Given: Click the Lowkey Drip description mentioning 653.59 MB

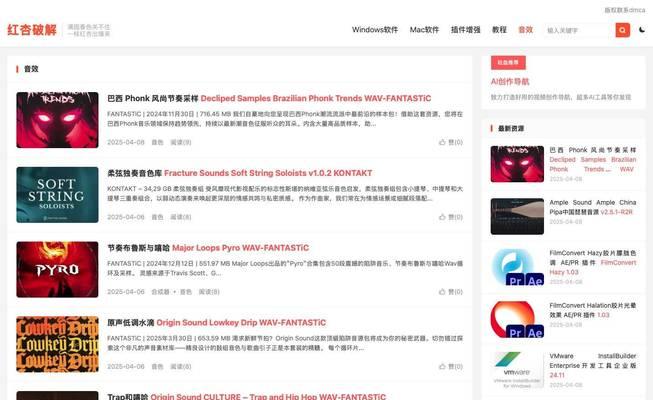Looking at the screenshot, I should 285,343.
